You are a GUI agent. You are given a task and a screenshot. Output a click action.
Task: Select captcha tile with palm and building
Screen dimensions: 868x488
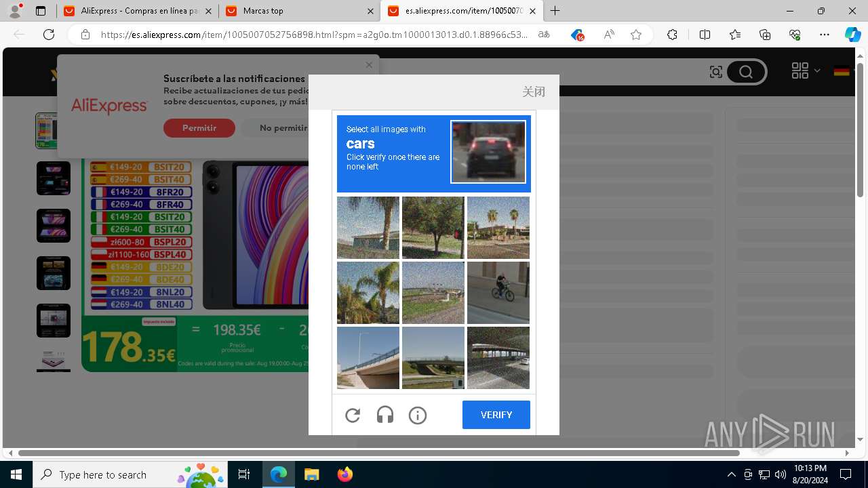point(368,228)
